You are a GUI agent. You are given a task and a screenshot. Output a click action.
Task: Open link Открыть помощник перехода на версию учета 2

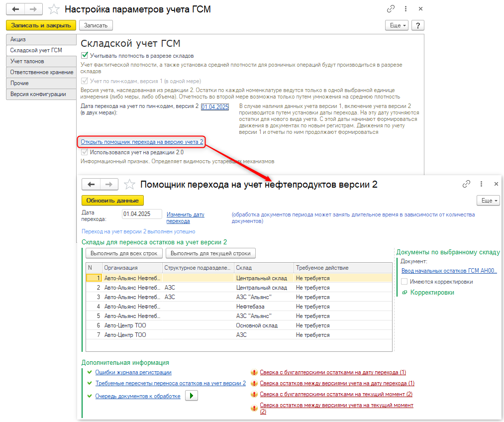click(x=142, y=142)
